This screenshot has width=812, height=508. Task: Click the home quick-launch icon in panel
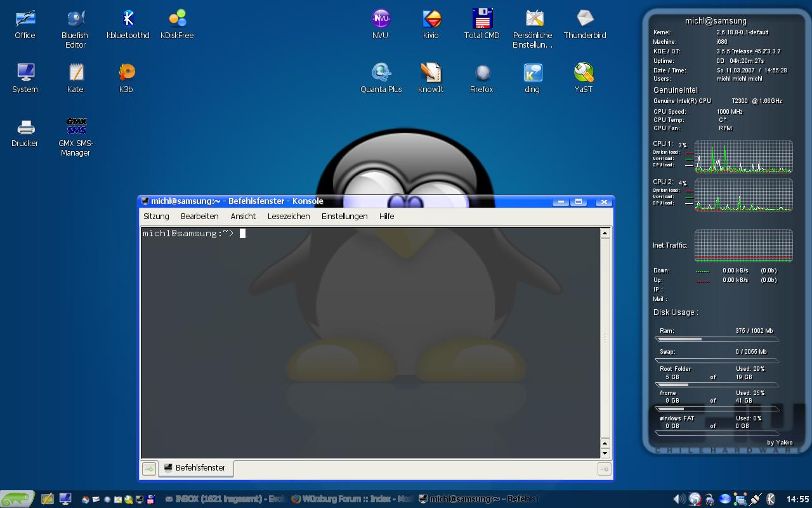point(85,500)
